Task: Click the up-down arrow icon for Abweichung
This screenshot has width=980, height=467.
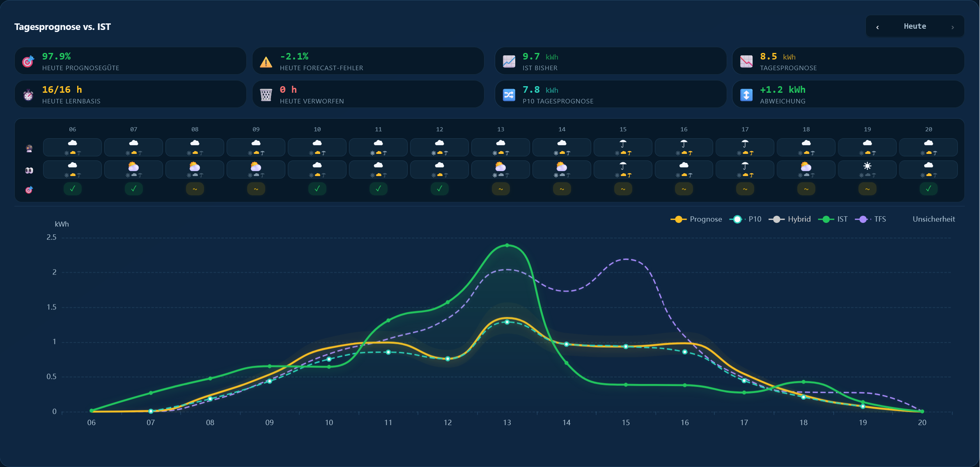Action: pyautogui.click(x=746, y=95)
